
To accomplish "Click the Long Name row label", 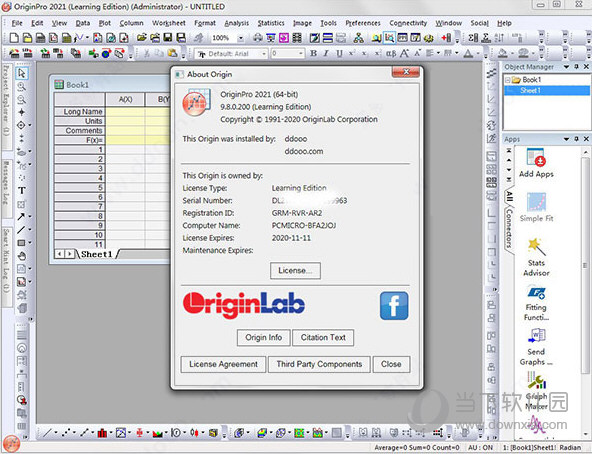I will tap(80, 111).
